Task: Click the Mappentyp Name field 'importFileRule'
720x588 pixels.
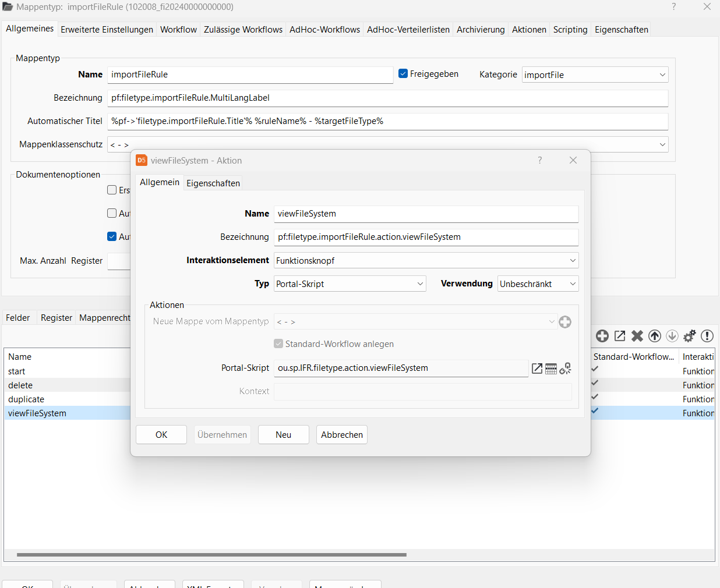Action: 250,75
